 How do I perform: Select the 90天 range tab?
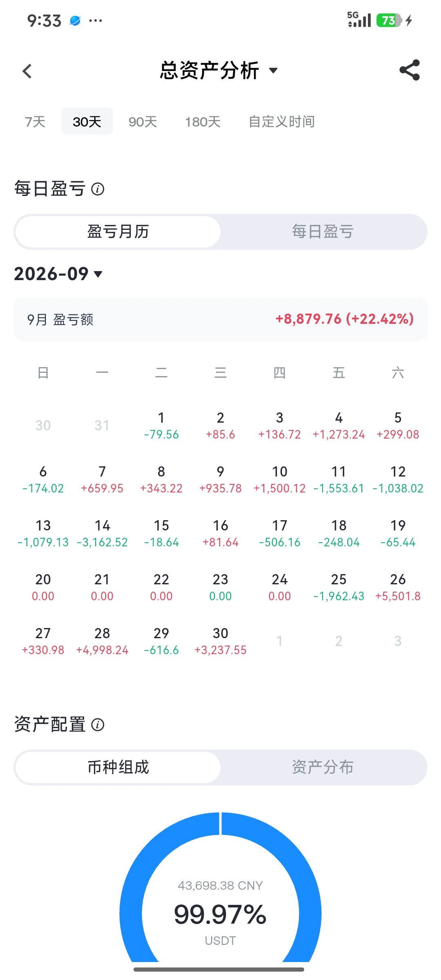pyautogui.click(x=143, y=121)
